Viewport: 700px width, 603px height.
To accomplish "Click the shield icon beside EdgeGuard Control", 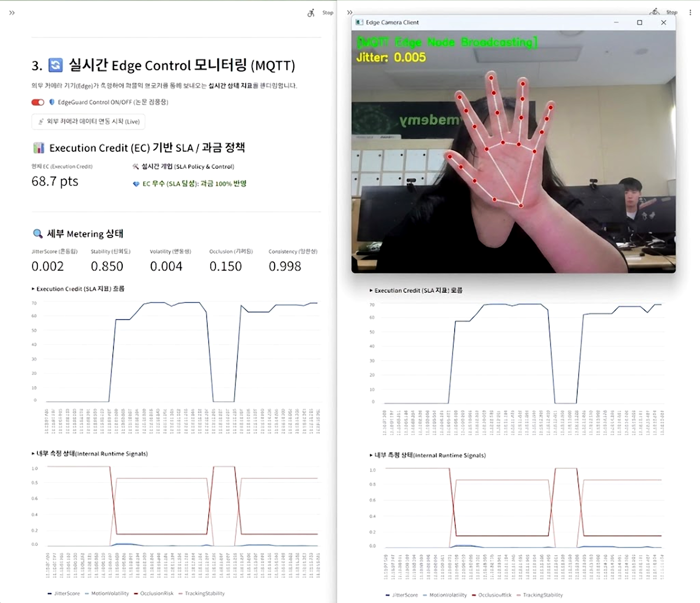I will point(52,102).
